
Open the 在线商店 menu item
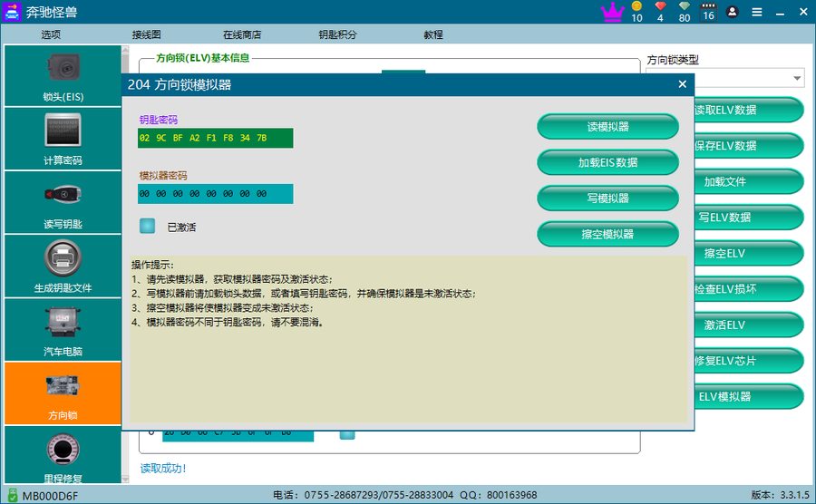(x=242, y=34)
